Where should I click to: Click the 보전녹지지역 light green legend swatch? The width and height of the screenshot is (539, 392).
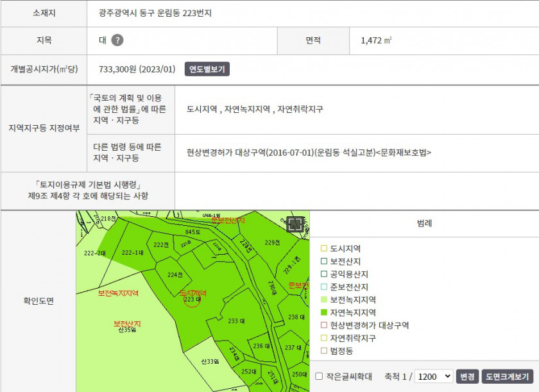tap(324, 300)
